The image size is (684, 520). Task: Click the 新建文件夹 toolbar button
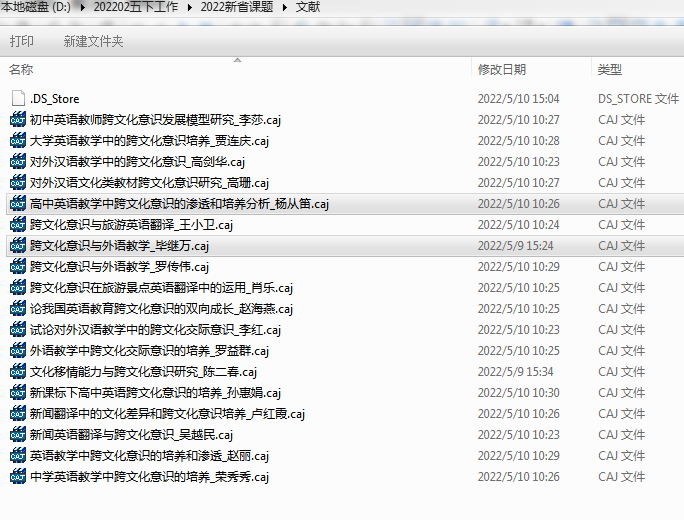(93, 41)
